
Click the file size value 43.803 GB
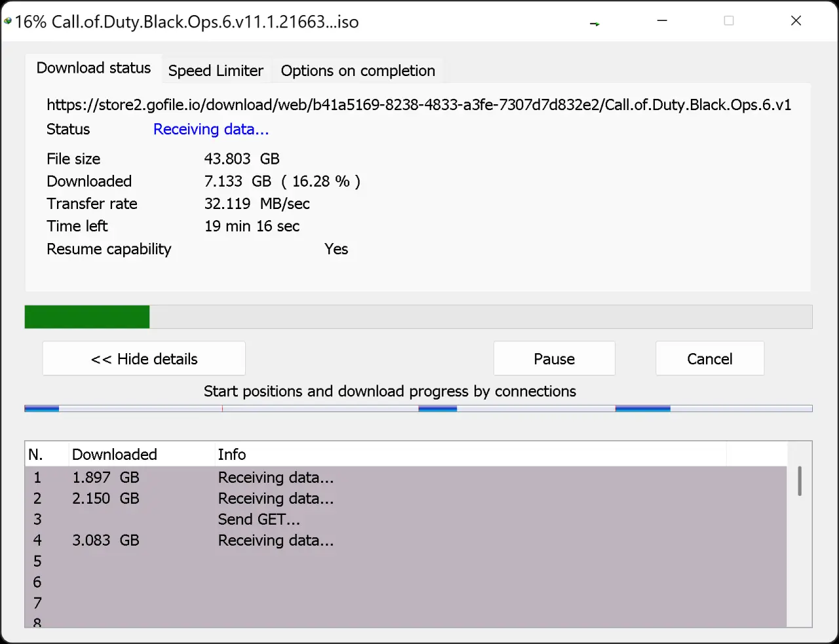(242, 159)
